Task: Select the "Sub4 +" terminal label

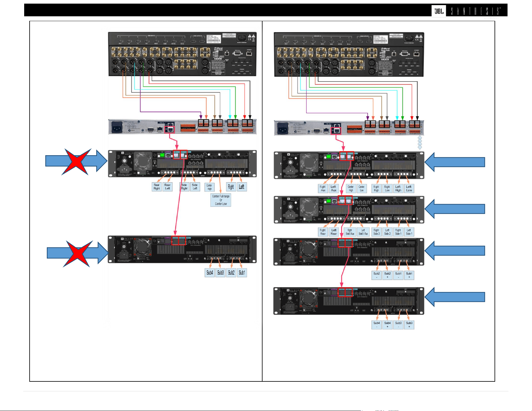Action: (388, 325)
